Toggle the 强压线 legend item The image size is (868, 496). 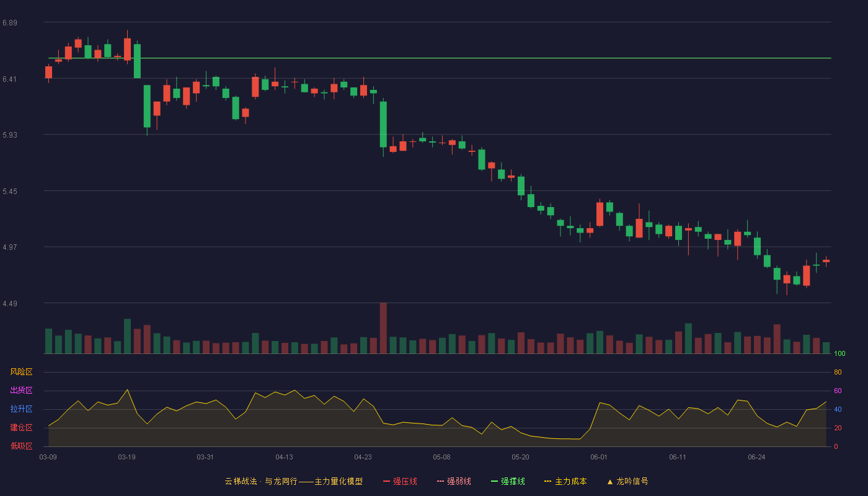pyautogui.click(x=400, y=481)
